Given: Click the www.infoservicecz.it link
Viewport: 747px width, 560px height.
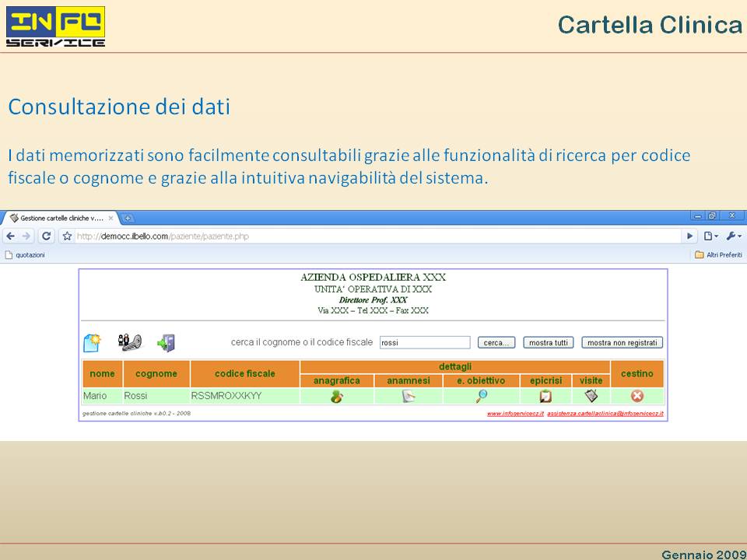Looking at the screenshot, I should 514,414.
